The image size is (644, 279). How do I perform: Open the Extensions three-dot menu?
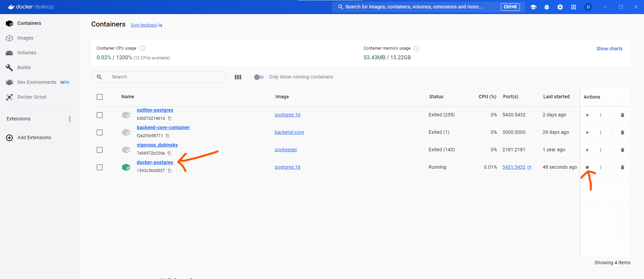(x=70, y=119)
